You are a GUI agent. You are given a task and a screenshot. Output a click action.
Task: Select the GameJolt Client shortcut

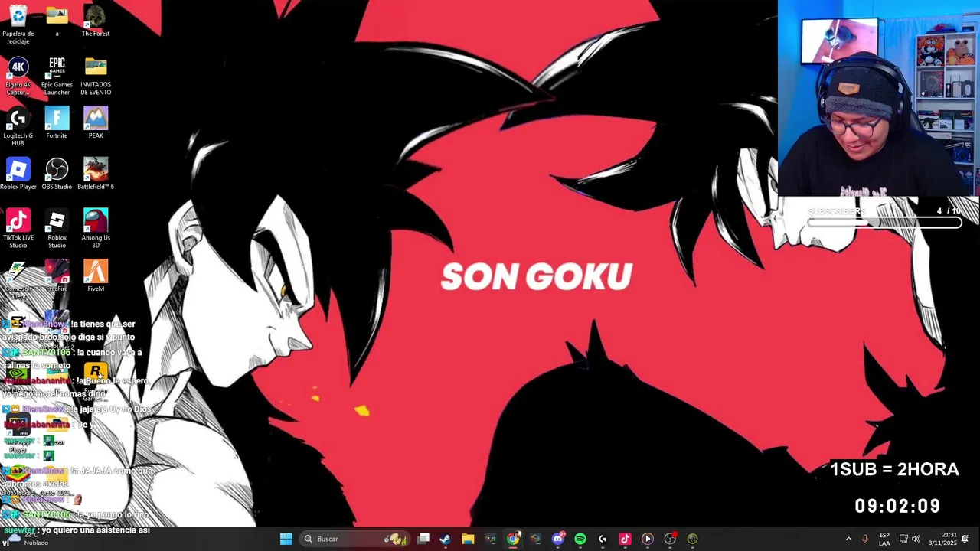tap(18, 279)
